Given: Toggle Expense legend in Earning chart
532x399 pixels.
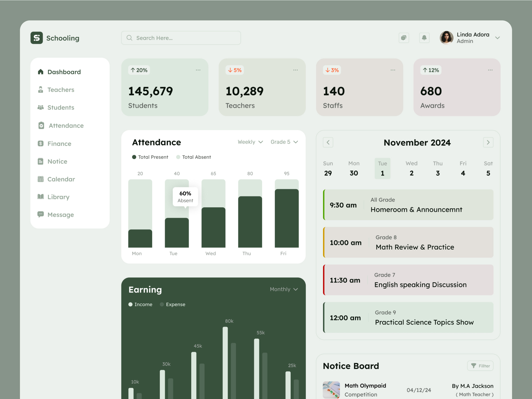Looking at the screenshot, I should pyautogui.click(x=172, y=304).
